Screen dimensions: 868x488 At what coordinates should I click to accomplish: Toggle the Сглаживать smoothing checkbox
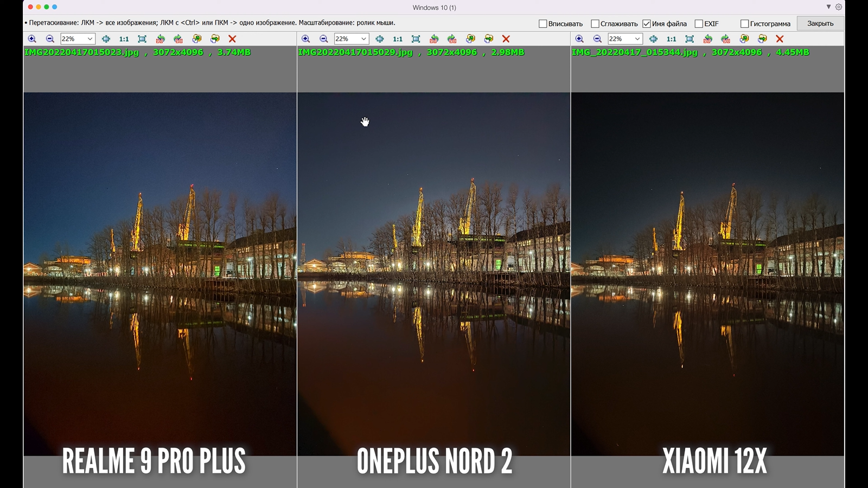(595, 24)
